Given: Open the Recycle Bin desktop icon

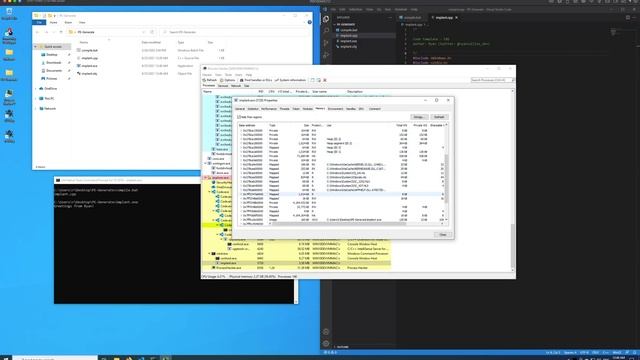Looking at the screenshot, I should tap(9, 13).
